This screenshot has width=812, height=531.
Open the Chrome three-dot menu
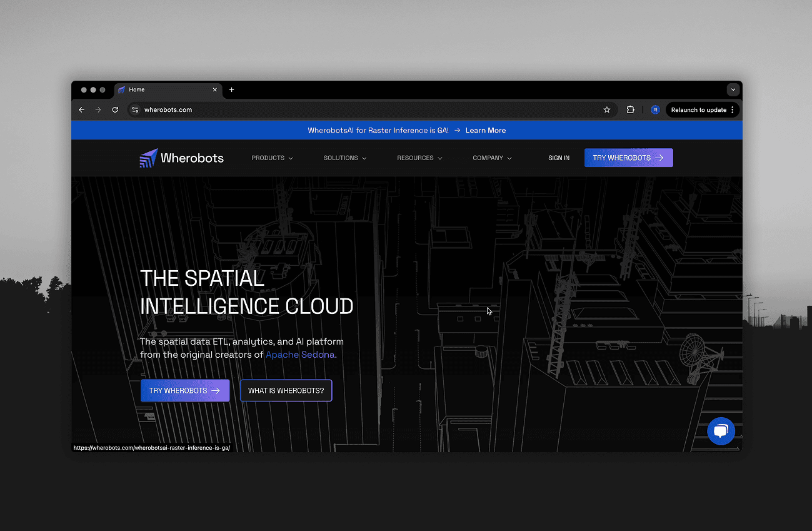[733, 109]
